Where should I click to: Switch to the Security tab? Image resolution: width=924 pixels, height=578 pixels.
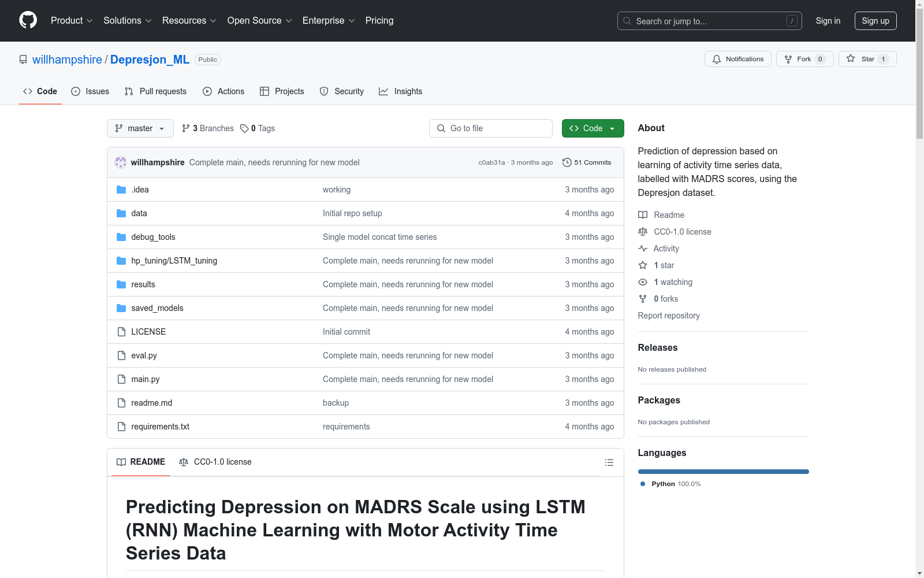click(342, 91)
